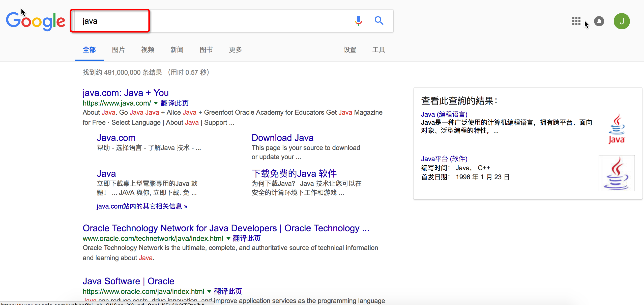Expand the arrow next to the oracle.com/technetwork URL

pos(228,238)
